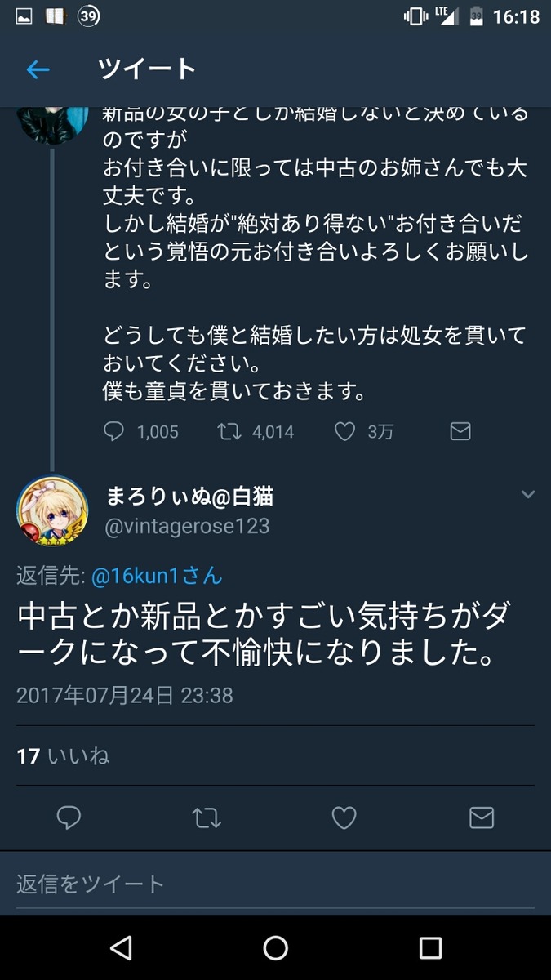551x980 pixels.
Task: Share parent tweet via its envelope icon
Action: pos(460,431)
